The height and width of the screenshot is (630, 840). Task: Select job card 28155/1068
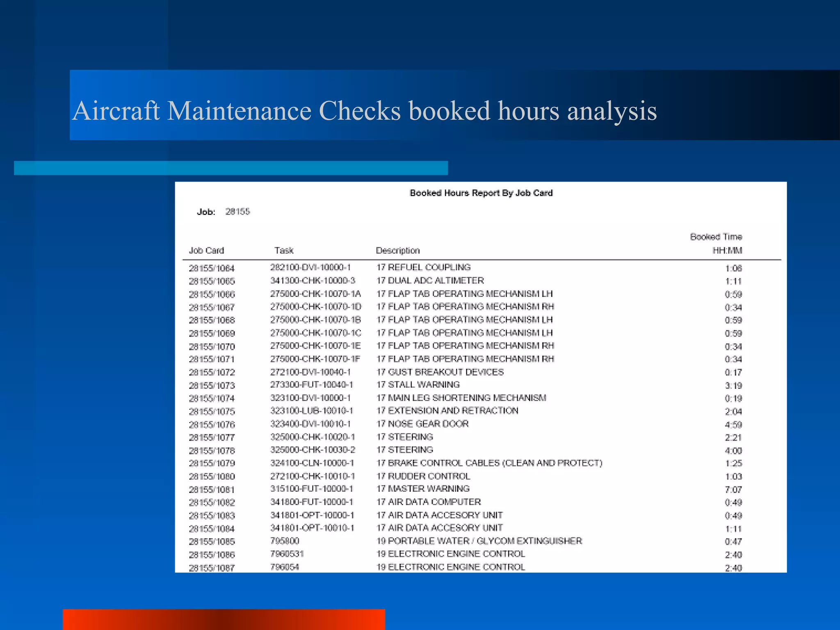coord(212,320)
